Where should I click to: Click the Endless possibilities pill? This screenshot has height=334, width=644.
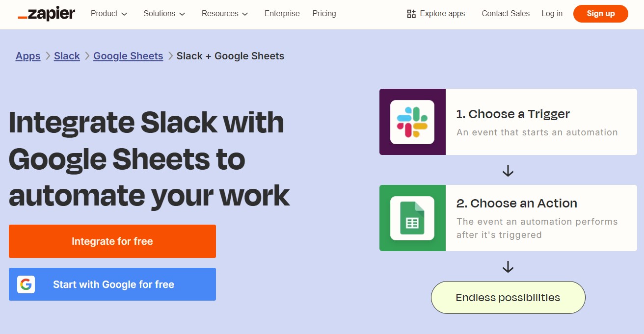click(508, 297)
